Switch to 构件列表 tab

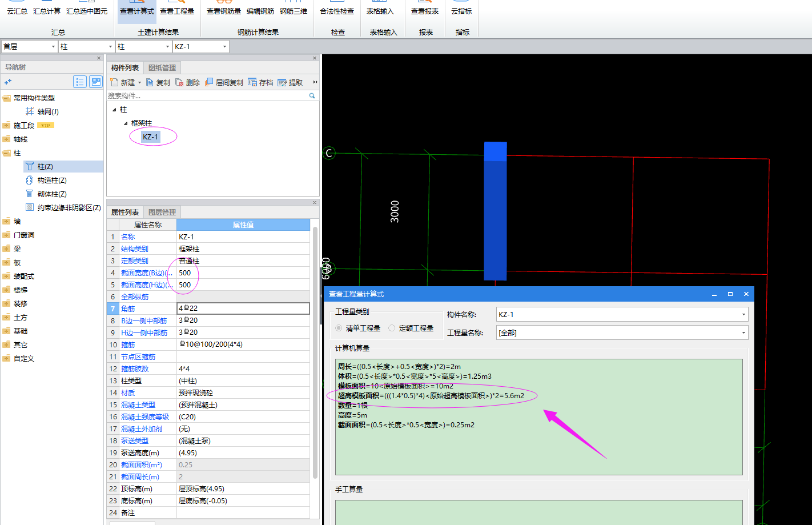[x=125, y=68]
